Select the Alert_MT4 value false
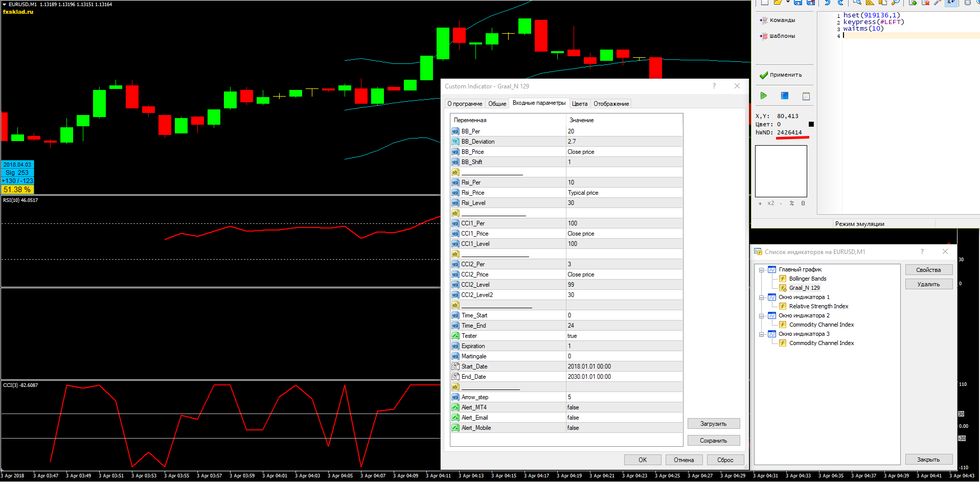 point(624,407)
